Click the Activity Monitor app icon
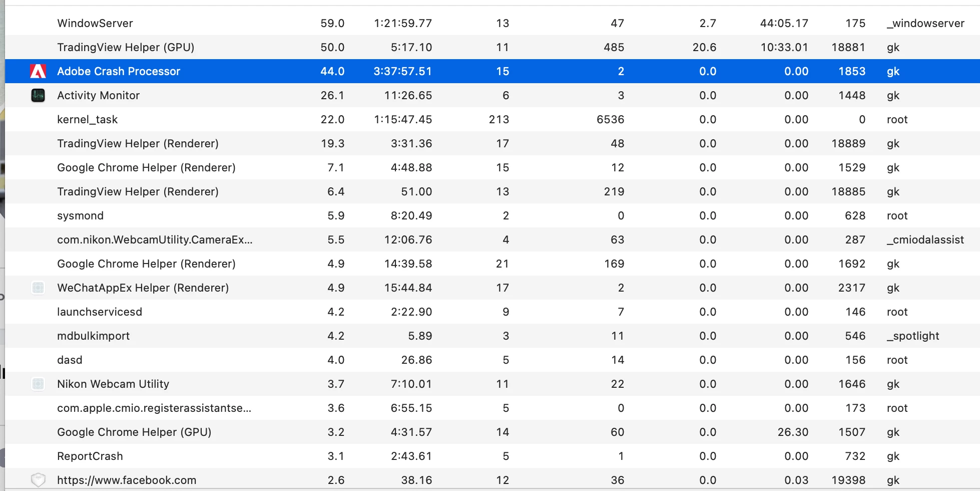 (x=38, y=95)
